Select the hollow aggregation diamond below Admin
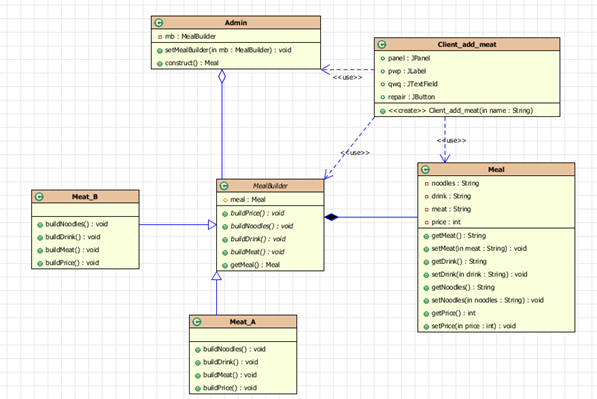The width and height of the screenshot is (597, 399). pyautogui.click(x=222, y=76)
